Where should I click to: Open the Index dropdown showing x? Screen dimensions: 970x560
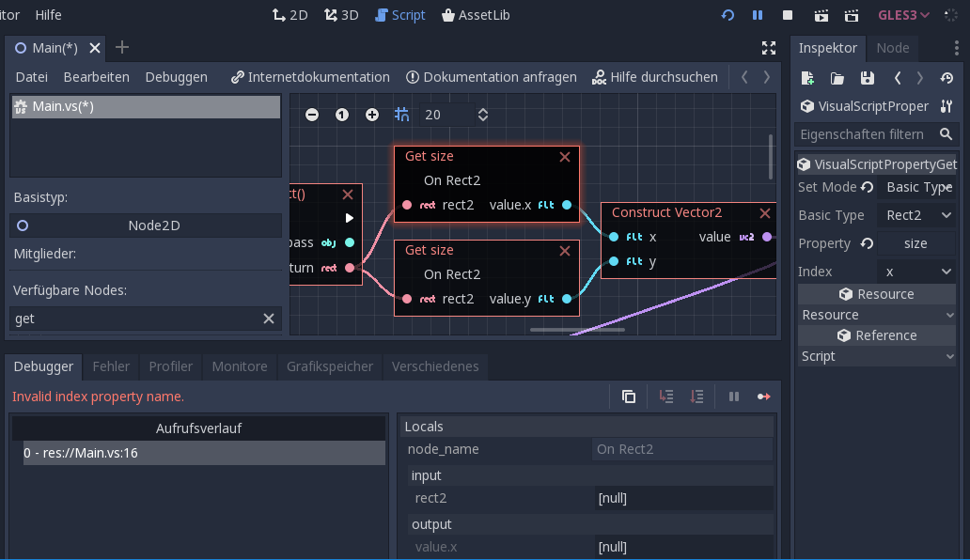(916, 271)
